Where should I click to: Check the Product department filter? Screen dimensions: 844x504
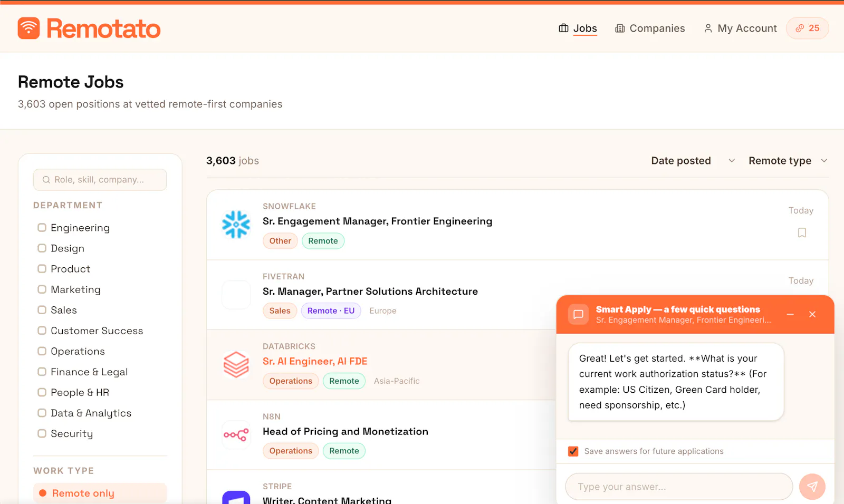pyautogui.click(x=42, y=269)
